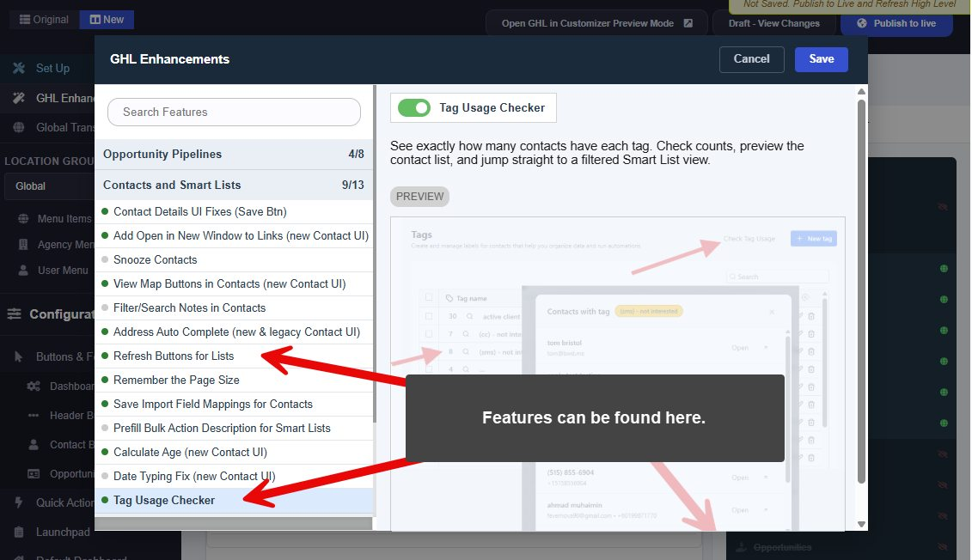This screenshot has width=972, height=560.
Task: Collapse the Contacts and Smart Lists category
Action: [234, 185]
